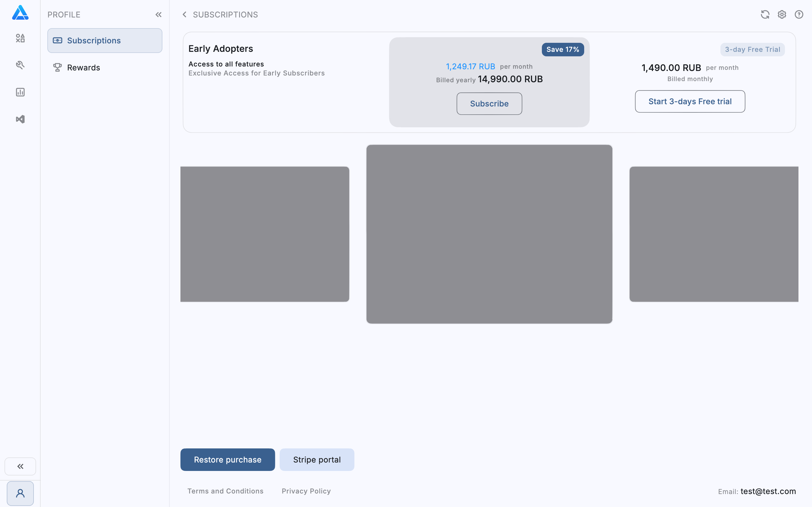Open the bar chart analytics icon

pyautogui.click(x=20, y=92)
